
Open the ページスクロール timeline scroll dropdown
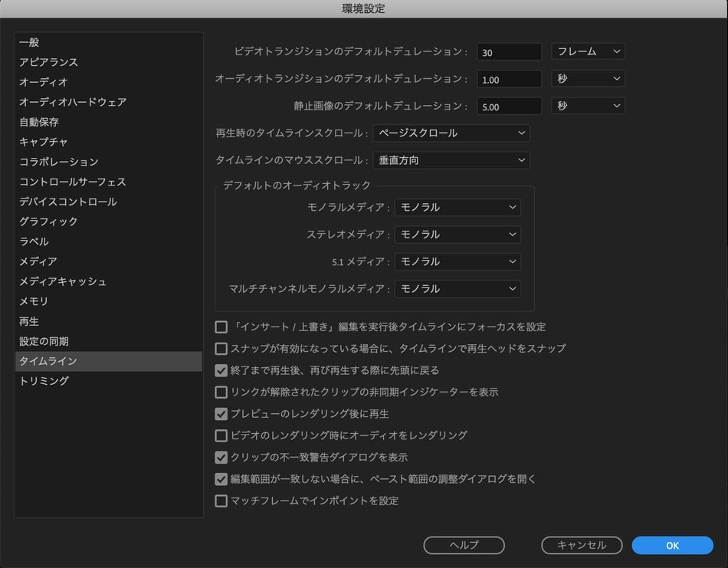451,133
